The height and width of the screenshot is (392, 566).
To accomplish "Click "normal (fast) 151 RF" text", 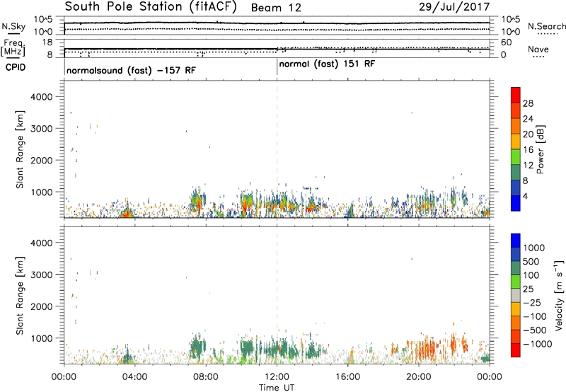I will [327, 64].
